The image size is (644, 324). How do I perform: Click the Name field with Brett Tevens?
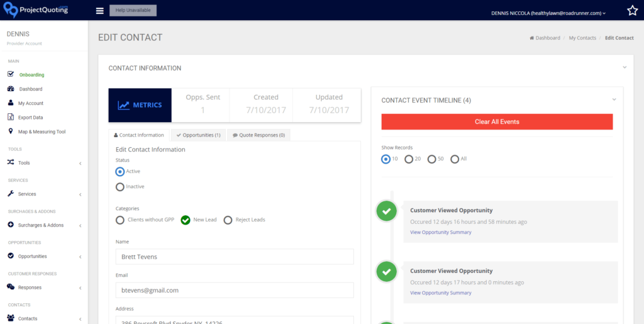[x=235, y=257]
